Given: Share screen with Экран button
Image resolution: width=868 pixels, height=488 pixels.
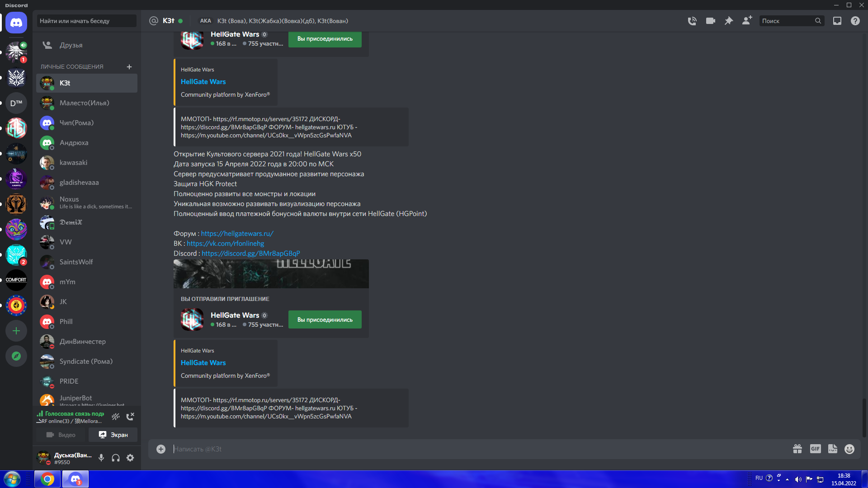Looking at the screenshot, I should [x=113, y=435].
